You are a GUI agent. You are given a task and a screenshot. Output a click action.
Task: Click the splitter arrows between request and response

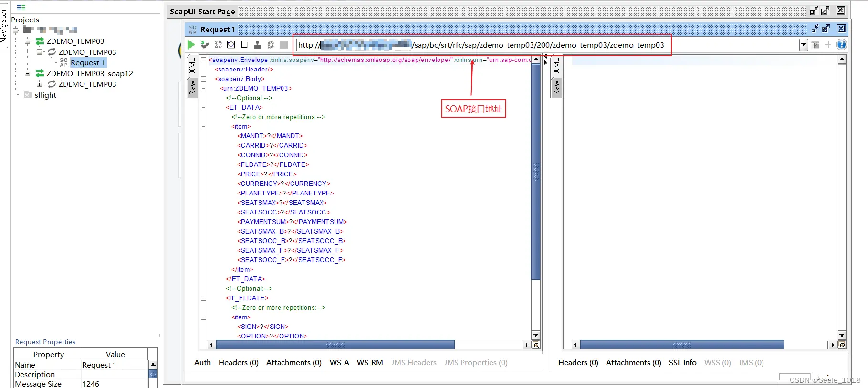point(545,59)
